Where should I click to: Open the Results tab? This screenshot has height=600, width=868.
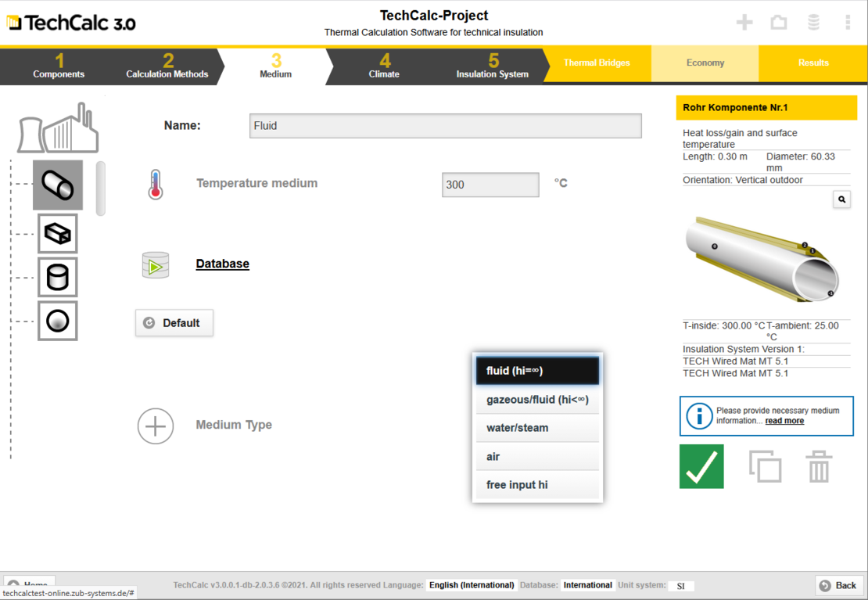click(813, 63)
